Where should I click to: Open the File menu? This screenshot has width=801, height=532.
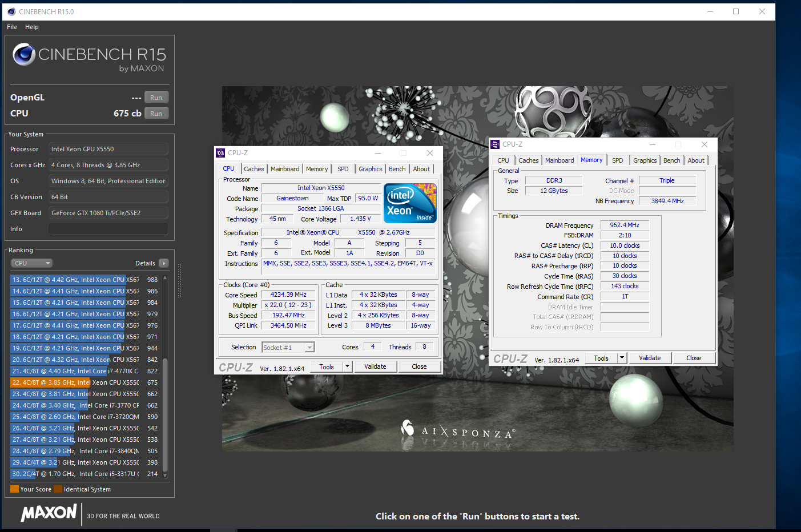click(12, 27)
